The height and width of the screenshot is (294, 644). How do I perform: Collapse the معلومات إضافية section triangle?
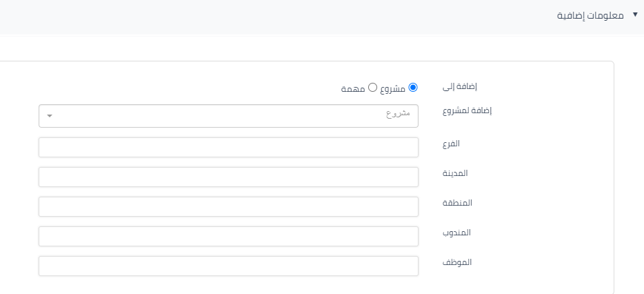[x=635, y=14]
